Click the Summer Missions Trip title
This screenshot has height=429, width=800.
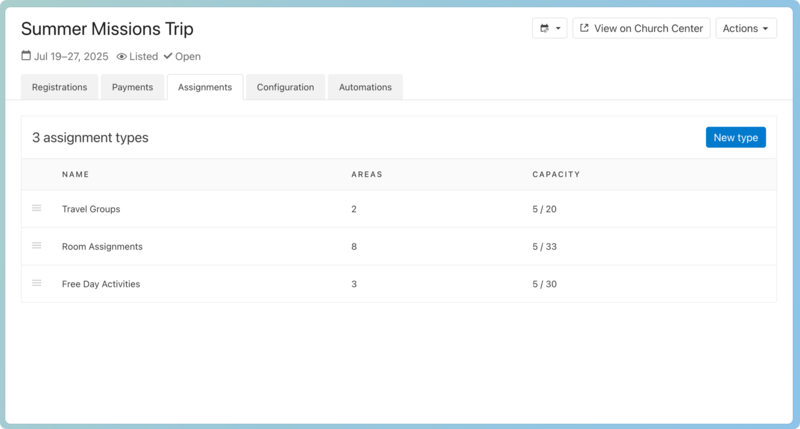(107, 29)
